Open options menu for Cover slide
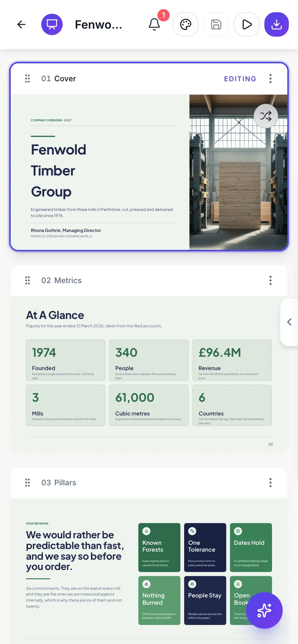 270,79
